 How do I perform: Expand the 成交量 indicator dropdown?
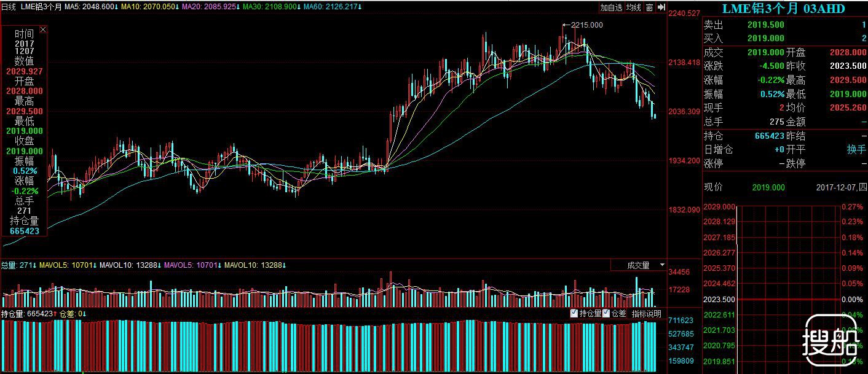[x=662, y=265]
